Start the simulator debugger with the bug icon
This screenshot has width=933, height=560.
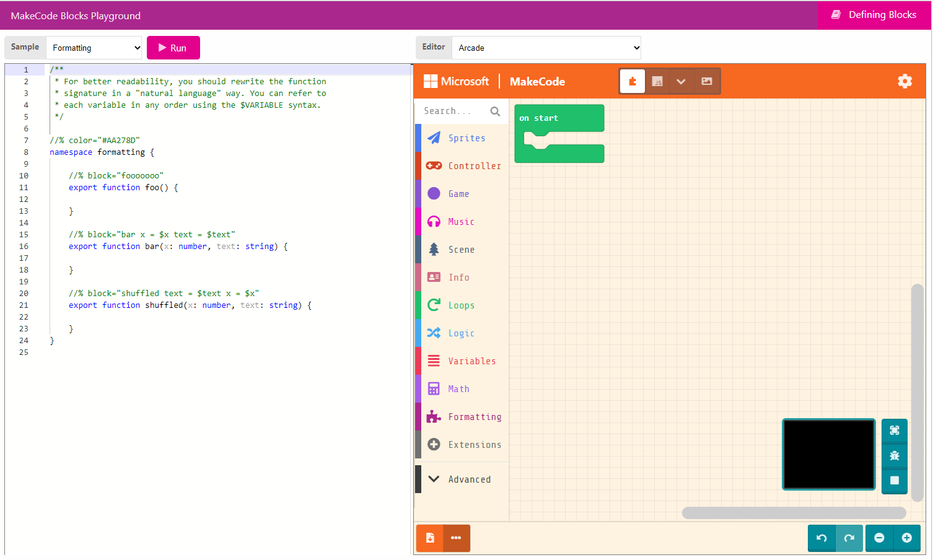894,455
